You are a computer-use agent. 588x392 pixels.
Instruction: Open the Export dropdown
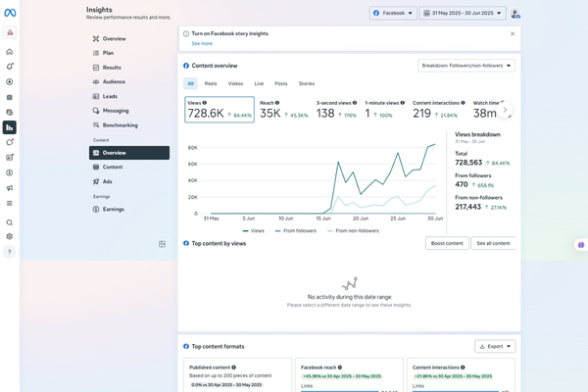(495, 346)
